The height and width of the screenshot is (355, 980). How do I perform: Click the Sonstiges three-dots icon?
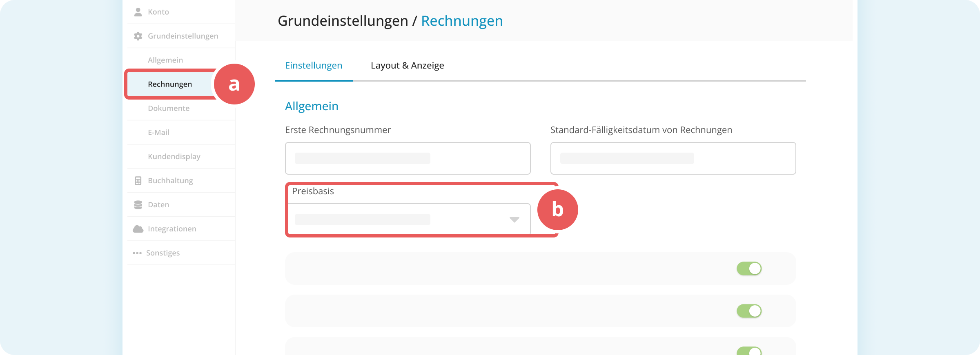coord(138,253)
